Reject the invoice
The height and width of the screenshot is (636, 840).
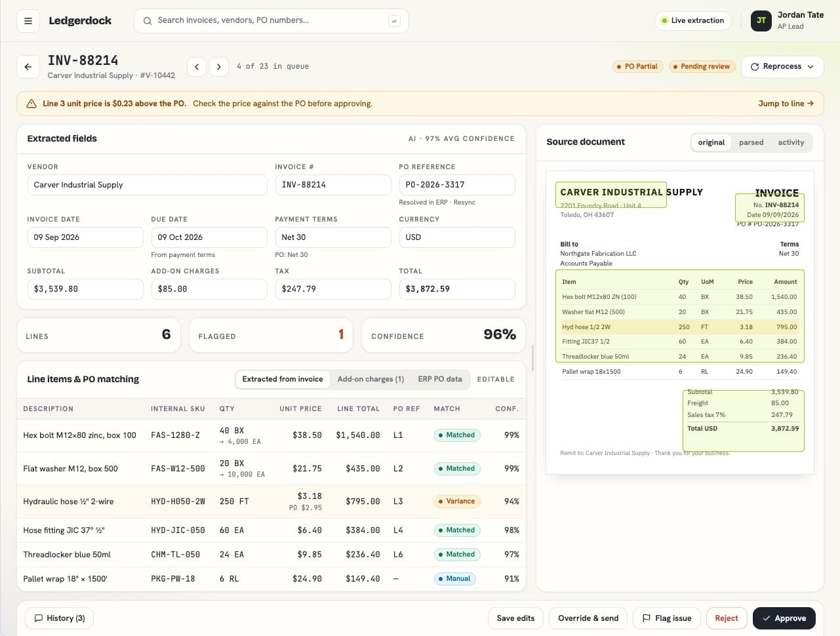727,618
